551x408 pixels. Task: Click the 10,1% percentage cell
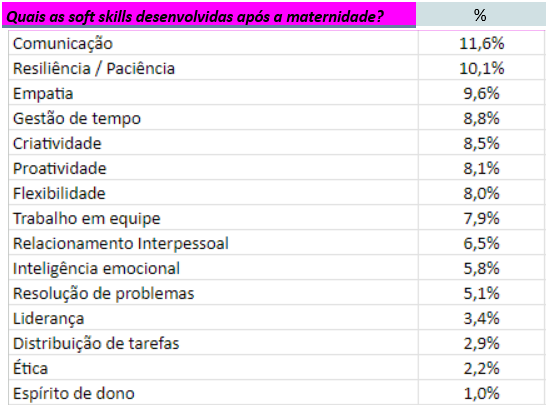[x=481, y=68]
